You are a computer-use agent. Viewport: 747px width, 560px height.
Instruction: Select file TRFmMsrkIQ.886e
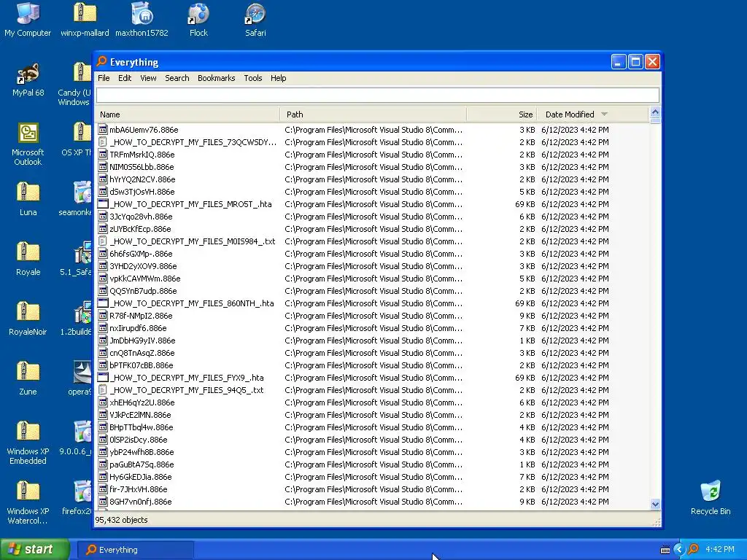[142, 155]
